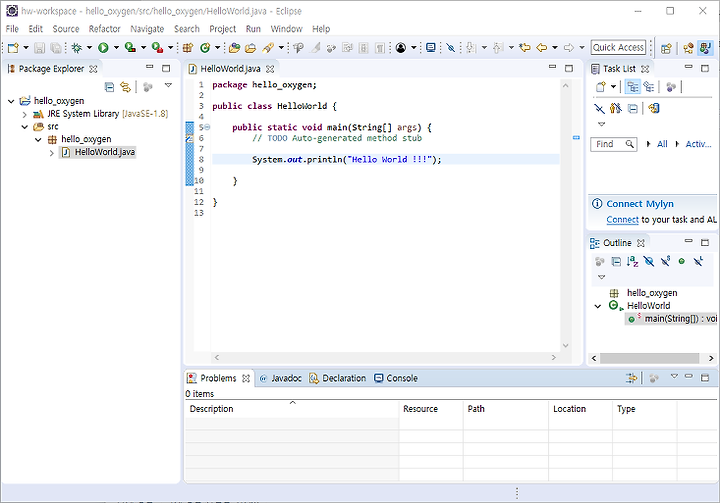Click the Problems filter configure icon

(x=631, y=378)
